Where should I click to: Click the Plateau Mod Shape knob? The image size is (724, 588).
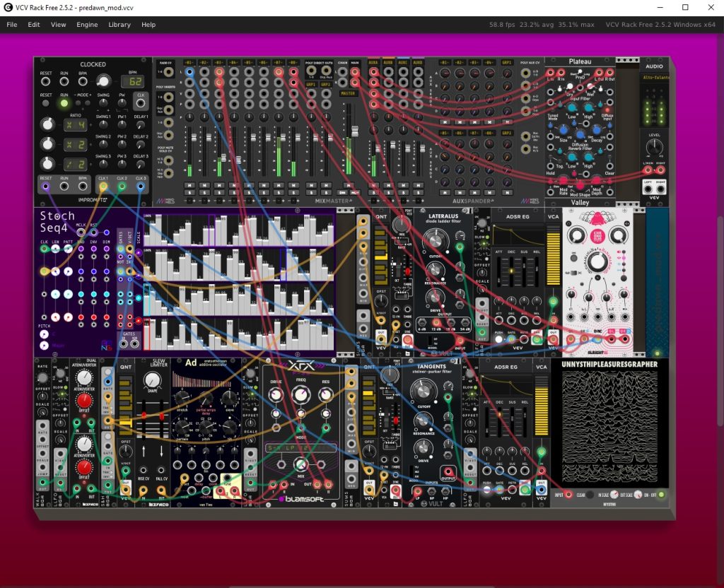pyautogui.click(x=580, y=185)
